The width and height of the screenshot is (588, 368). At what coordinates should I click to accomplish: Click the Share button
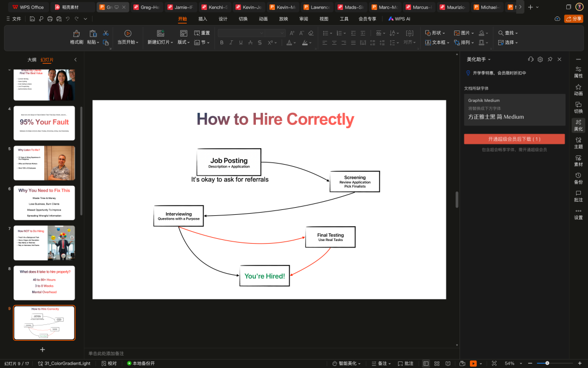(x=573, y=19)
